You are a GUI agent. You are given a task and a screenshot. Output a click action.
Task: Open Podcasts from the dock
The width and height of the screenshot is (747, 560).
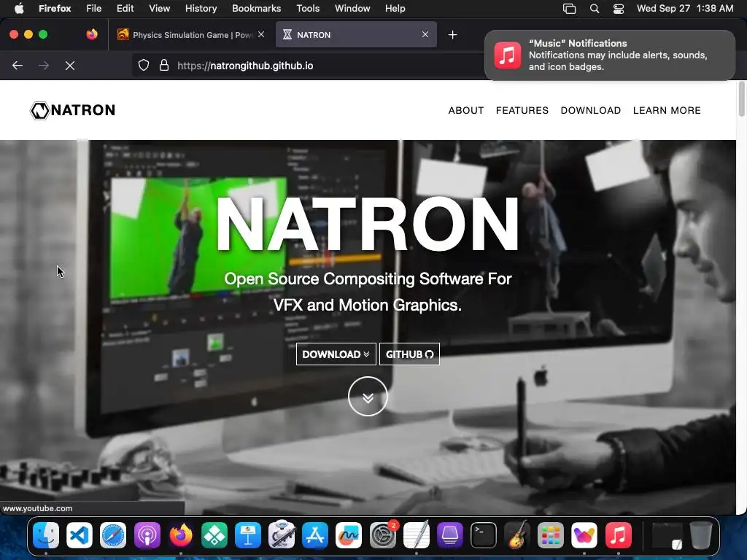pos(147,535)
